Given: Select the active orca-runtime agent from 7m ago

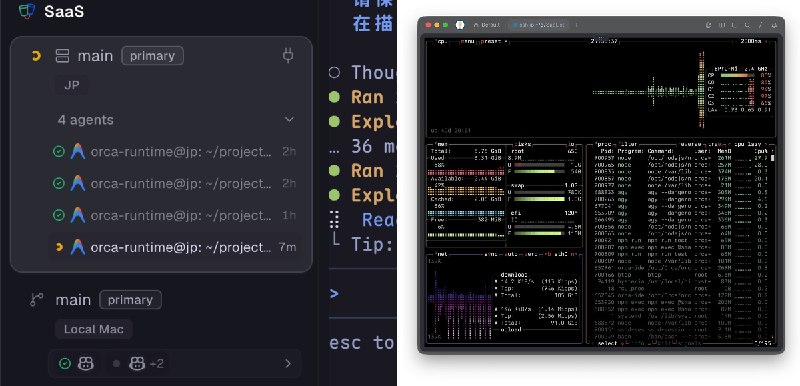Looking at the screenshot, I should 174,247.
